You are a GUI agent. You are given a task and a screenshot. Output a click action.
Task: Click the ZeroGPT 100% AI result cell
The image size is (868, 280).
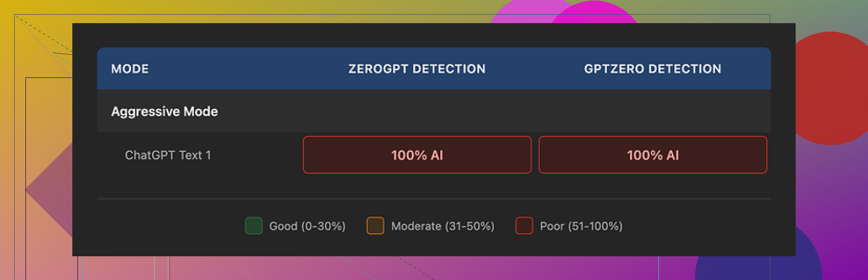[x=417, y=155]
